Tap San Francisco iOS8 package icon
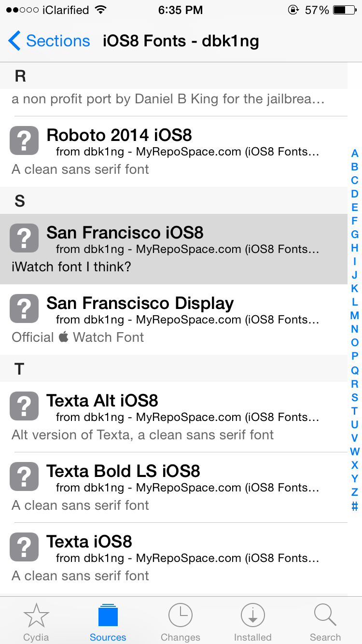This screenshot has height=644, width=362. click(x=24, y=238)
